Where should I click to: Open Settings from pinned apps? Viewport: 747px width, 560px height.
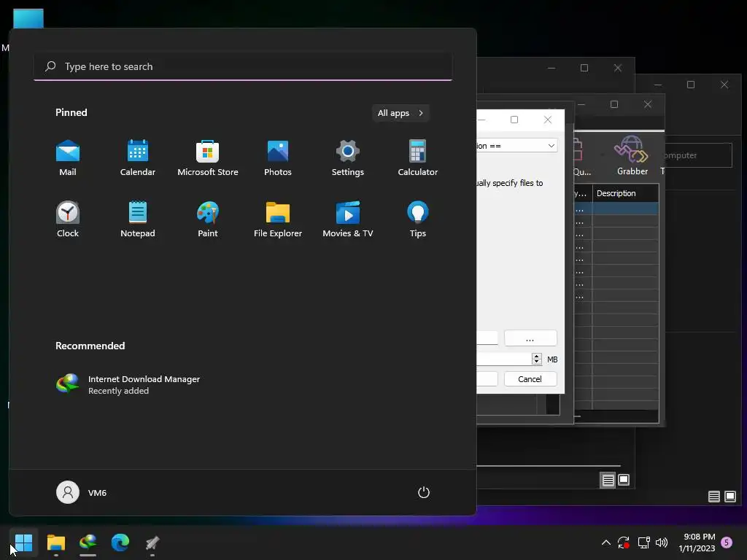click(348, 158)
